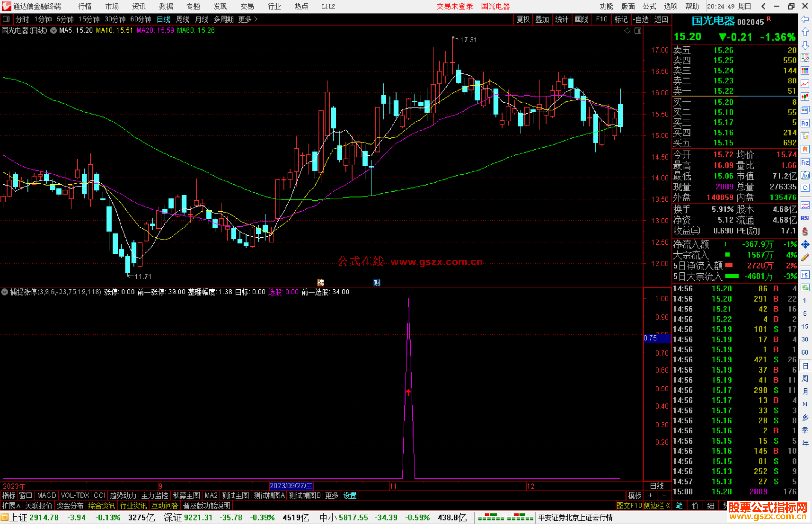Click the F10 company info sidebar icon

[x=805, y=123]
